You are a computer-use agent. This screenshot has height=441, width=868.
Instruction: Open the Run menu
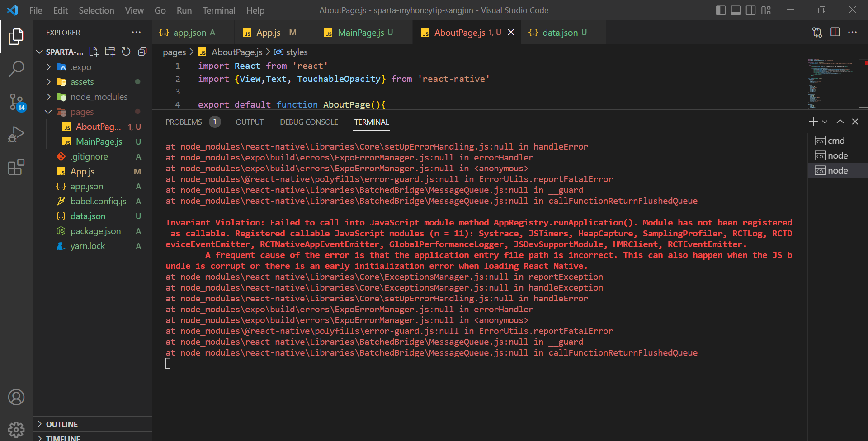(x=184, y=10)
